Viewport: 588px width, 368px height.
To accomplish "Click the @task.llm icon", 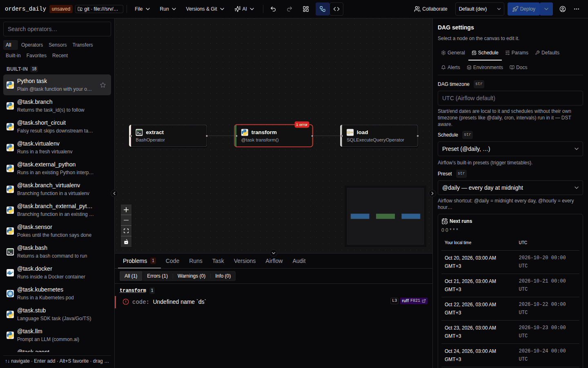I will tap(10, 335).
